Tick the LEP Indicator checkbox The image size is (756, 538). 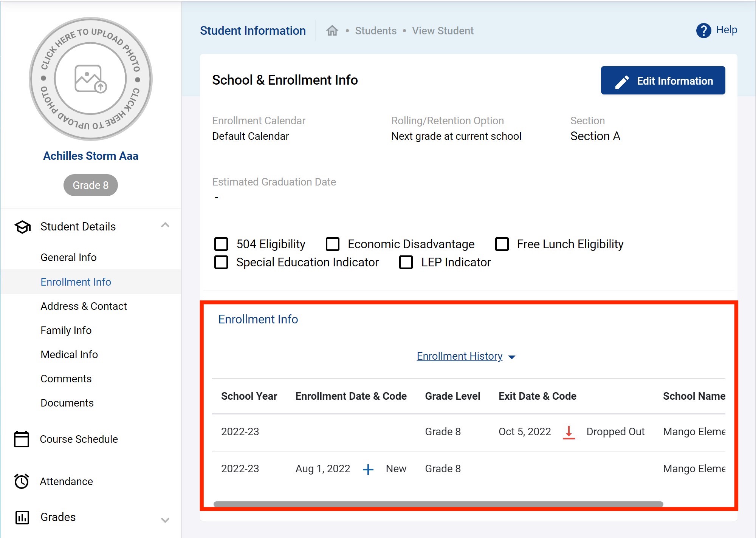(406, 262)
